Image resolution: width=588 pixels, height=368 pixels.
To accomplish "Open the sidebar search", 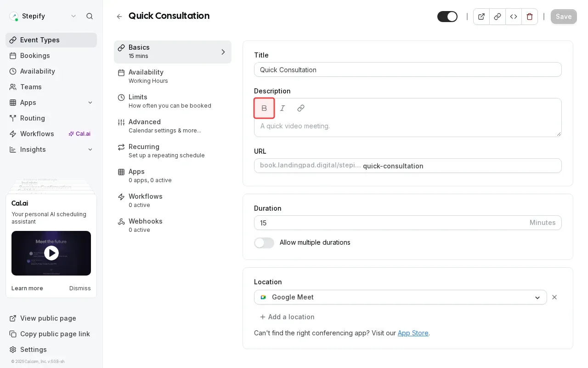I will click(x=90, y=16).
